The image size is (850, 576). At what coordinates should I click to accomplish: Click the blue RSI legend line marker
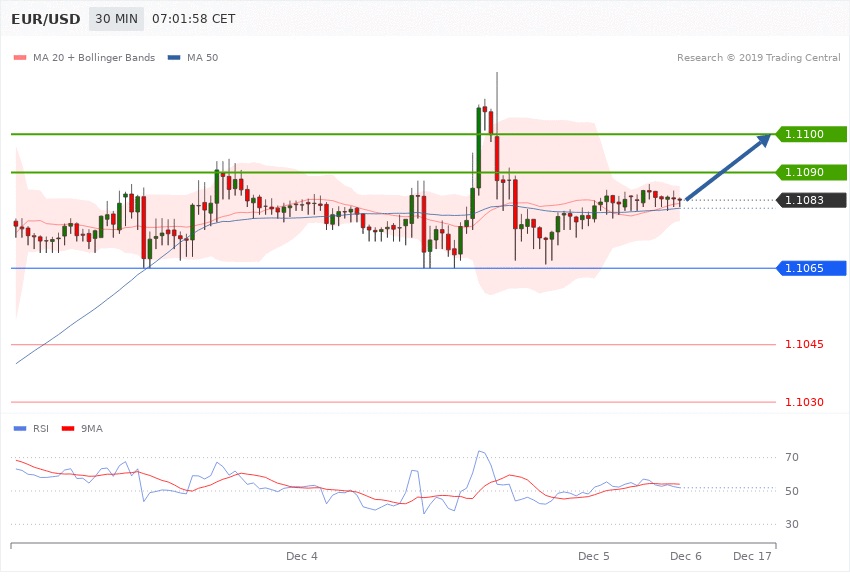pos(20,428)
